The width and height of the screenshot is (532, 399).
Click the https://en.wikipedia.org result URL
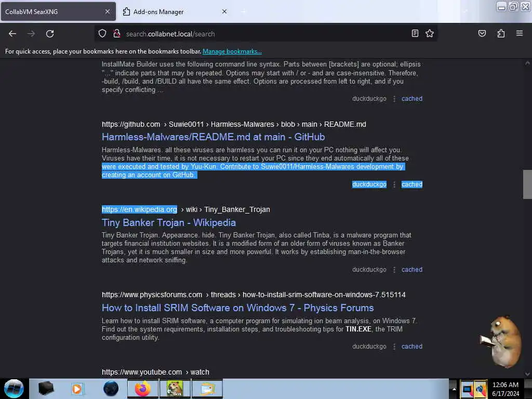pyautogui.click(x=139, y=209)
